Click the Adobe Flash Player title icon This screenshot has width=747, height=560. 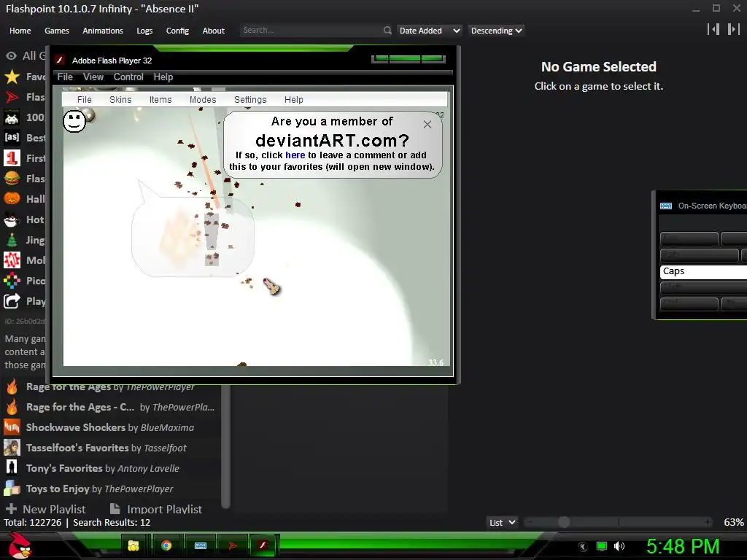(60, 60)
